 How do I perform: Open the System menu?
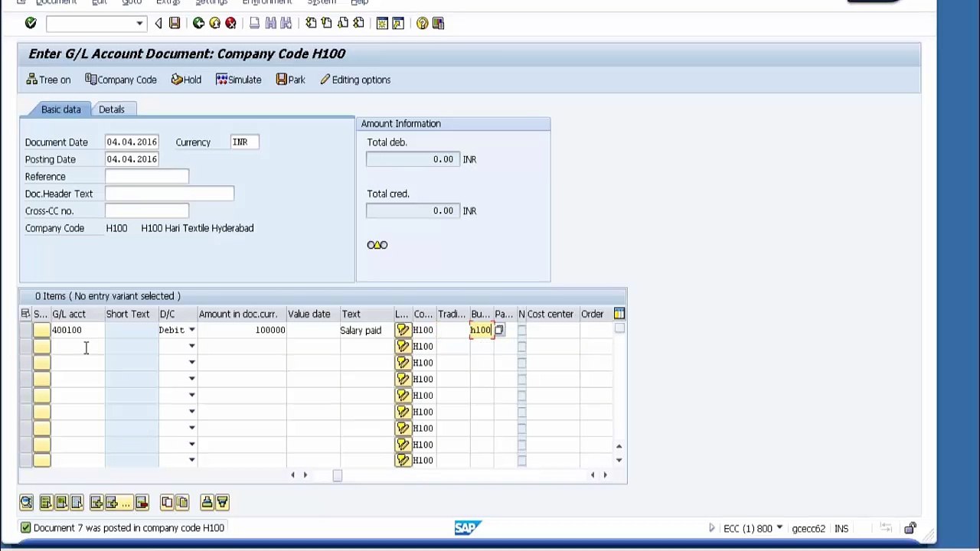pos(322,2)
